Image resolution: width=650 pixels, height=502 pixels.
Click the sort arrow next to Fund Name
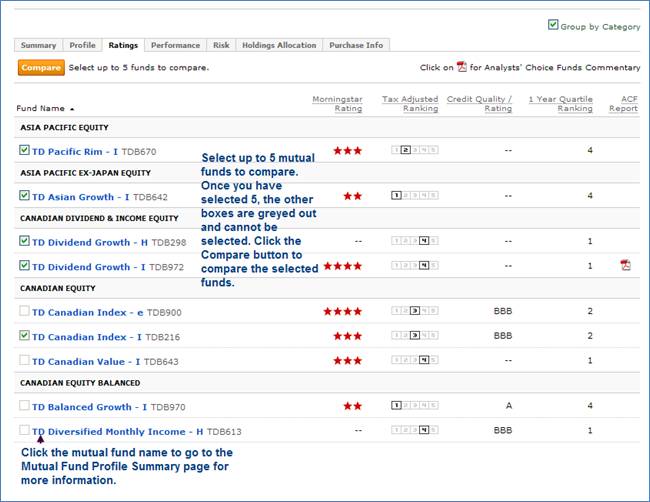coord(72,109)
